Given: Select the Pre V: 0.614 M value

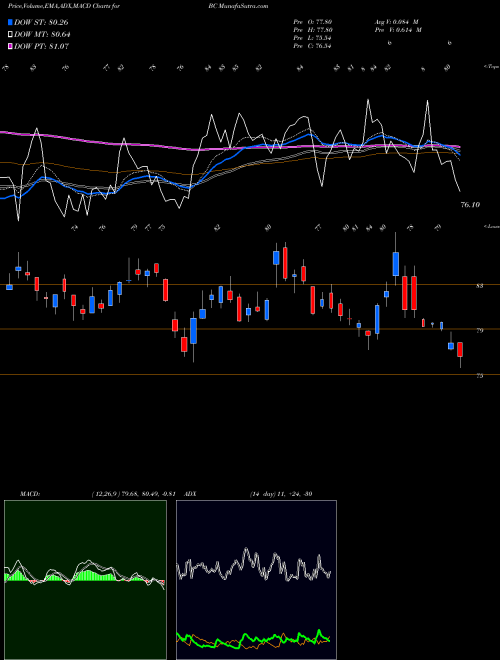Looking at the screenshot, I should 399,29.
